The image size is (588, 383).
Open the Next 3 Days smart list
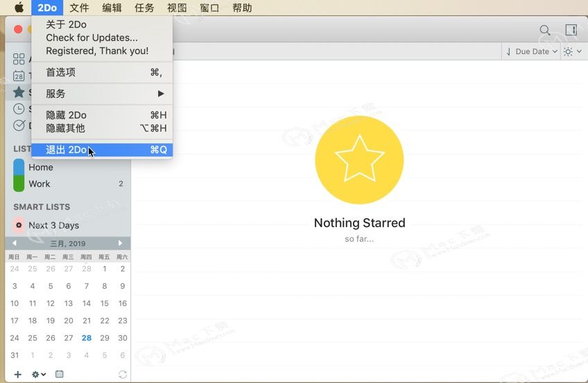(x=68, y=225)
